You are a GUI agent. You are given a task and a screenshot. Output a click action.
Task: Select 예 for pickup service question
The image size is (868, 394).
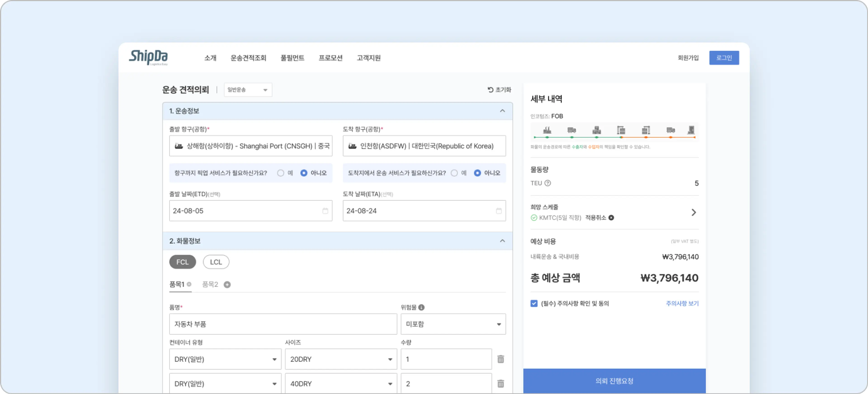(x=280, y=173)
